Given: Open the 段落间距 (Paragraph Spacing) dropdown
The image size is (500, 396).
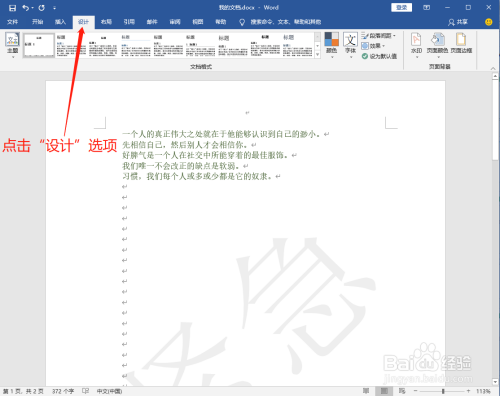Looking at the screenshot, I should [379, 36].
